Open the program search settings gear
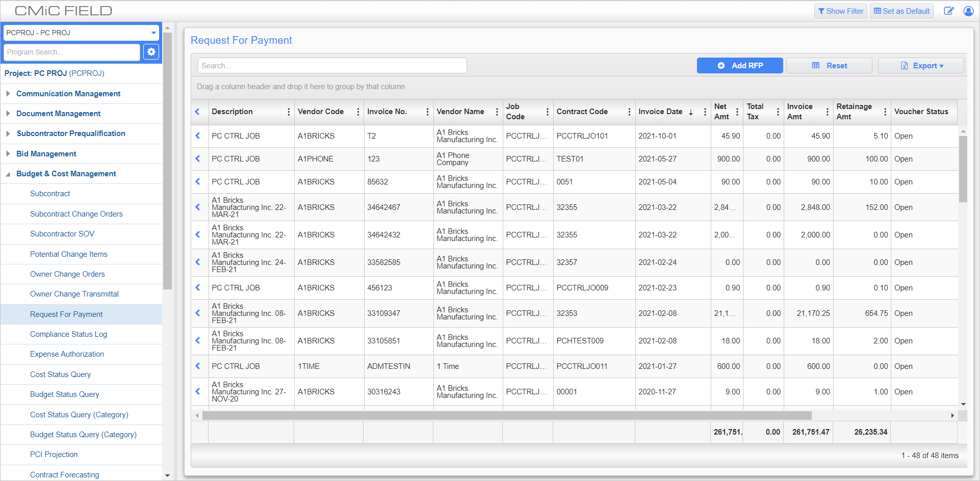 click(x=151, y=52)
